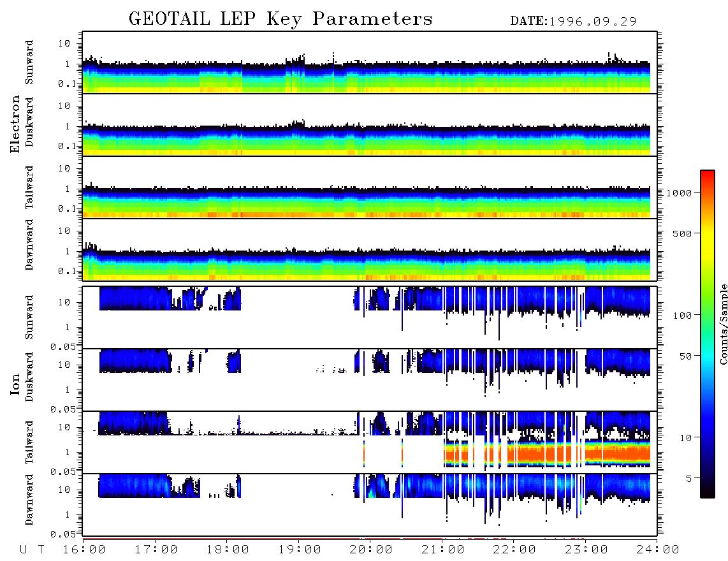The width and height of the screenshot is (728, 561).
Task: Click the Electron "Sunward" axis label
Action: [x=29, y=62]
